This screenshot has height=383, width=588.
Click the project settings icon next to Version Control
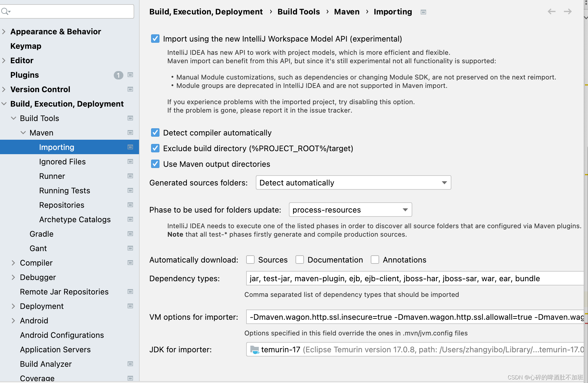point(130,89)
